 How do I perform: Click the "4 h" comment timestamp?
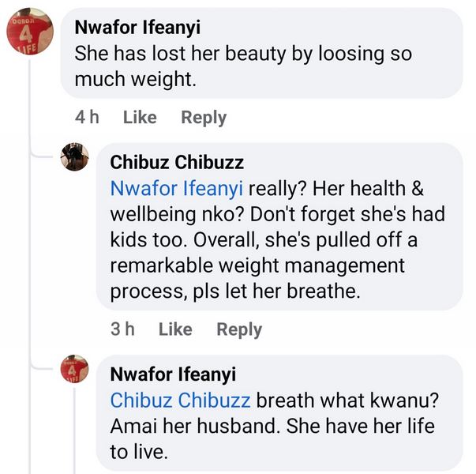[87, 118]
